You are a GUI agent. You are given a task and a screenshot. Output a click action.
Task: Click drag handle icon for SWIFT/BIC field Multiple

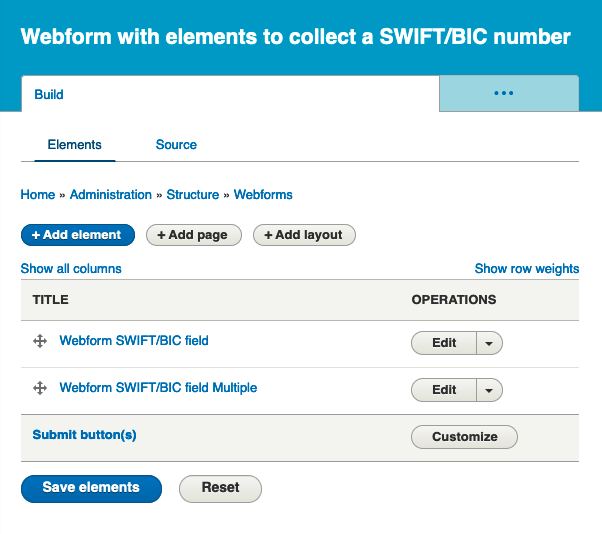click(x=40, y=388)
